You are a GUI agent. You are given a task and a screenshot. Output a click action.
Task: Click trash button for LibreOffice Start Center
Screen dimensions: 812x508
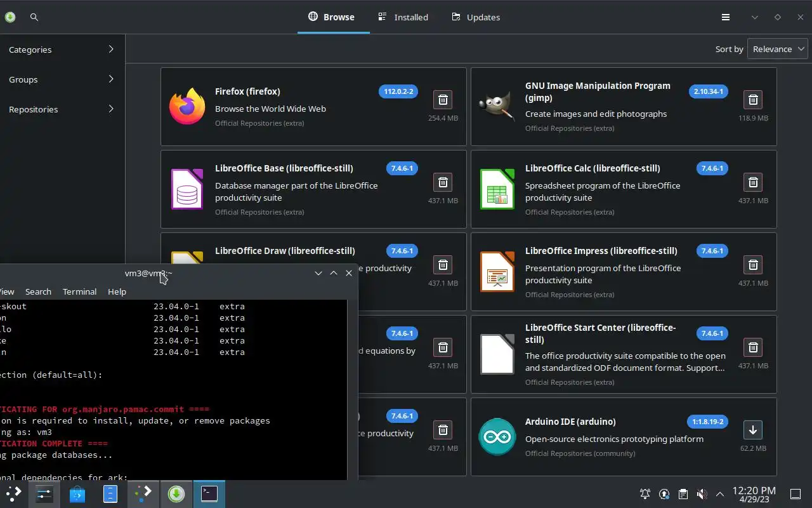(x=753, y=347)
